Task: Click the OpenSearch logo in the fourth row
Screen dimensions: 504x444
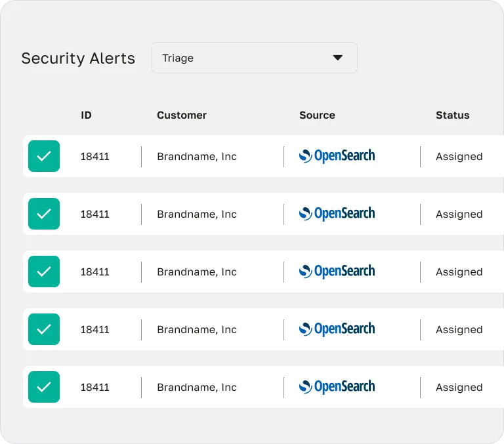Action: tap(337, 329)
